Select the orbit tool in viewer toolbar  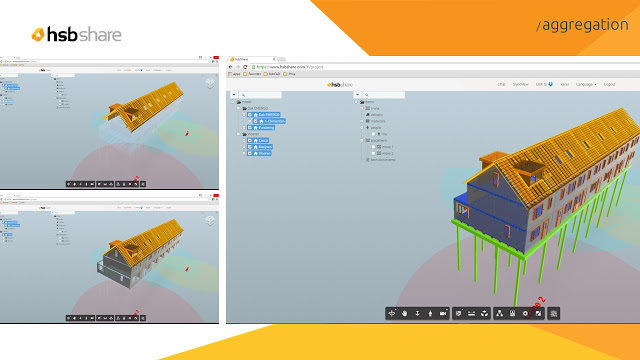tap(392, 313)
